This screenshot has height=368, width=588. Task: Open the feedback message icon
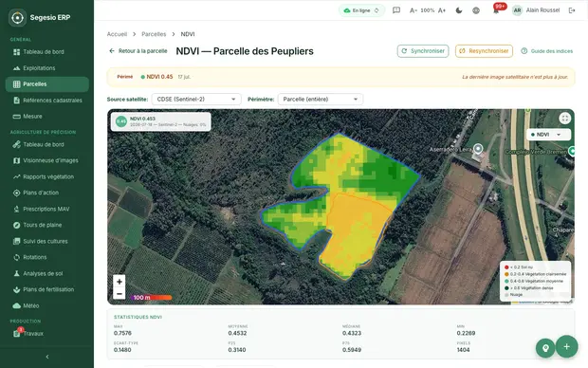[396, 10]
